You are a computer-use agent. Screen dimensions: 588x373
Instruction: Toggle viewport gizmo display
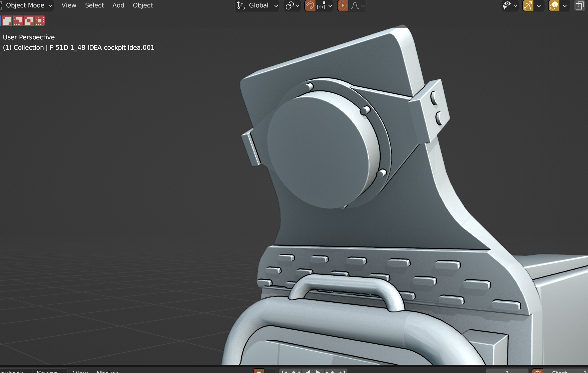click(x=528, y=5)
